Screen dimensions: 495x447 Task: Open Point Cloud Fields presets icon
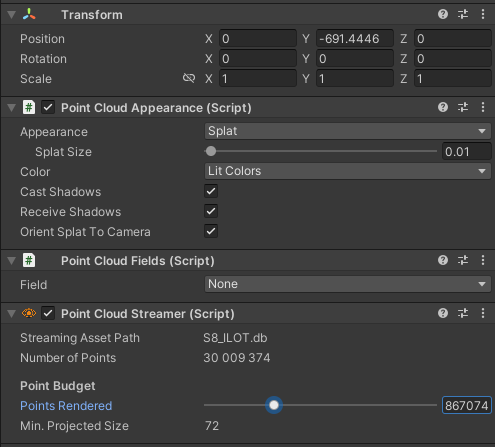[463, 260]
